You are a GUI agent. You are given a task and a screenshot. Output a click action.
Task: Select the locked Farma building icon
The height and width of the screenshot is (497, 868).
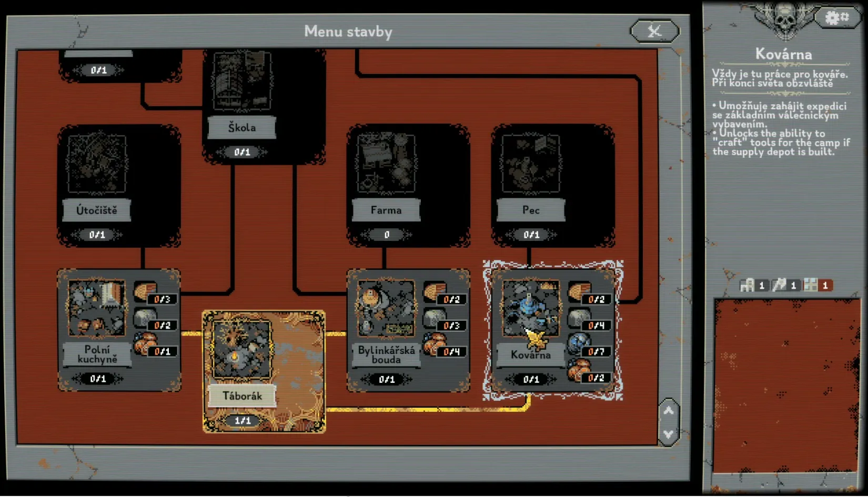(x=386, y=164)
